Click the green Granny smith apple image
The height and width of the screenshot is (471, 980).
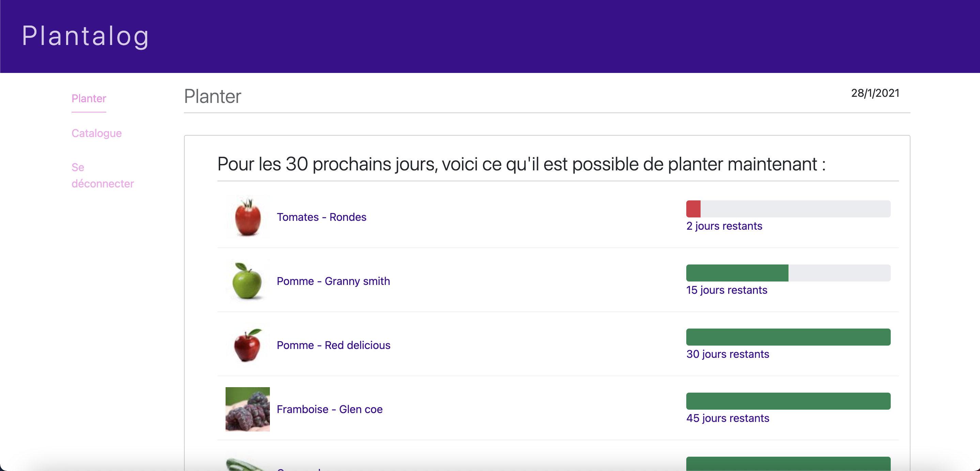248,281
